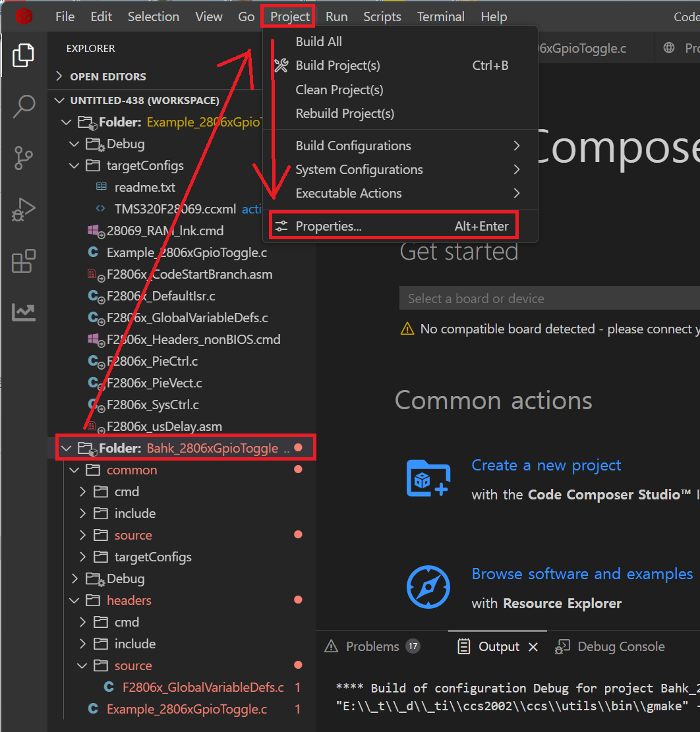Open the Terminal menu
The height and width of the screenshot is (732, 700).
(440, 17)
